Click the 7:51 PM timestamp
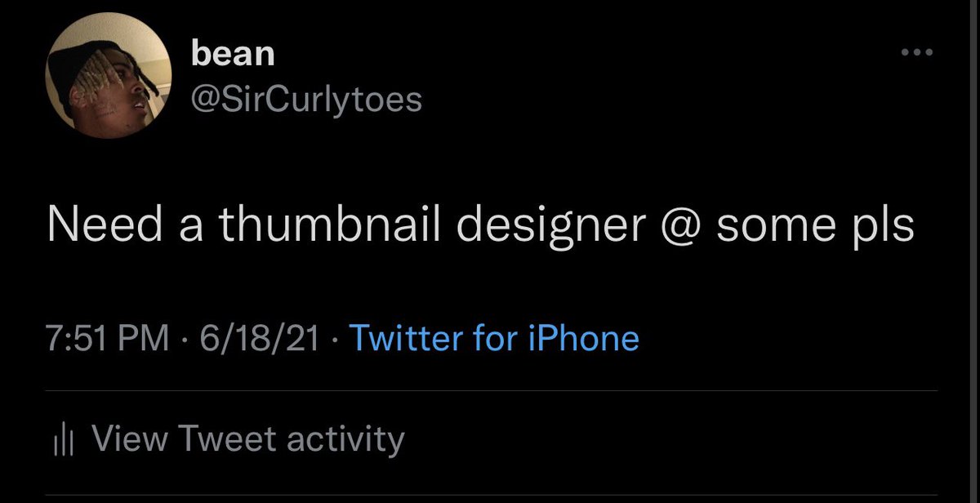Viewport: 980px width, 503px height. (108, 337)
